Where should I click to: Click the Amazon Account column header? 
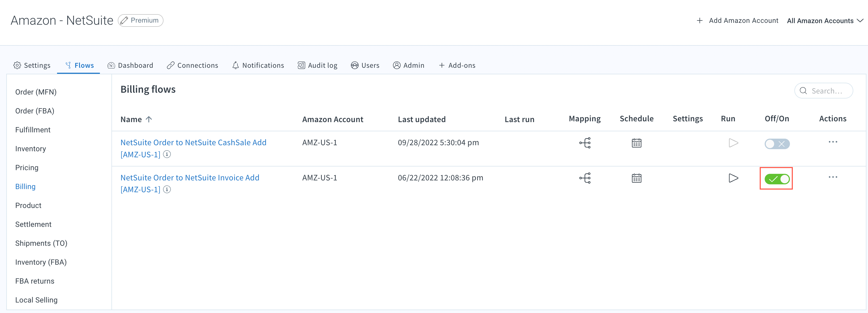[333, 119]
